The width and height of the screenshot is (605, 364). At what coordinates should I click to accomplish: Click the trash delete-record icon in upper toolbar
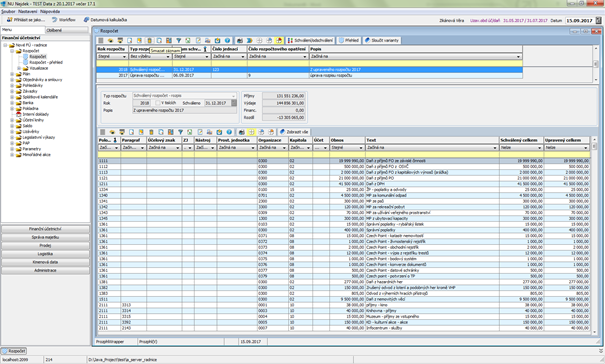pos(149,41)
